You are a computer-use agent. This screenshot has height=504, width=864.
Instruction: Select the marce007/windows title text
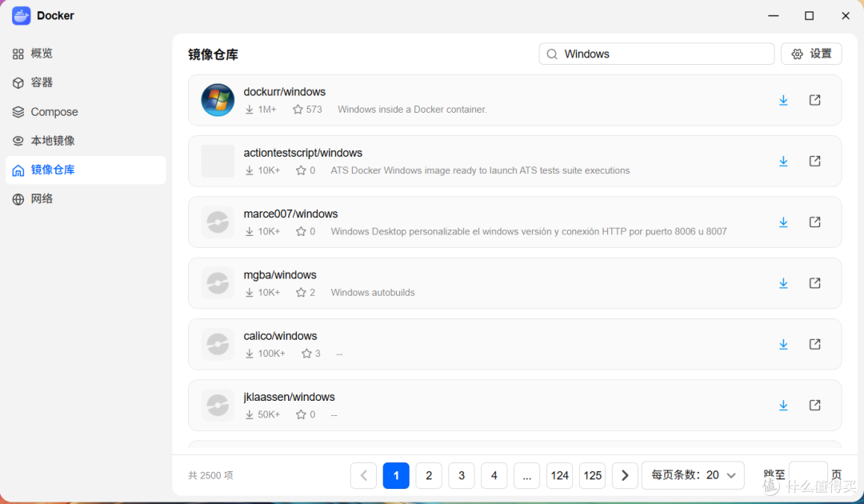click(x=290, y=214)
